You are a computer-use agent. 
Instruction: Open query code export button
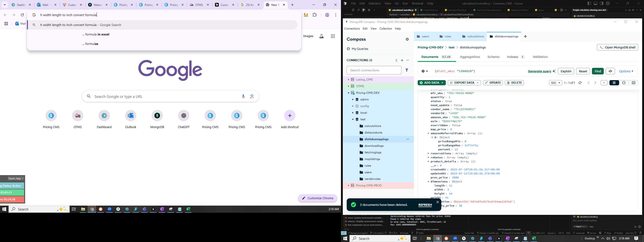[x=610, y=71]
